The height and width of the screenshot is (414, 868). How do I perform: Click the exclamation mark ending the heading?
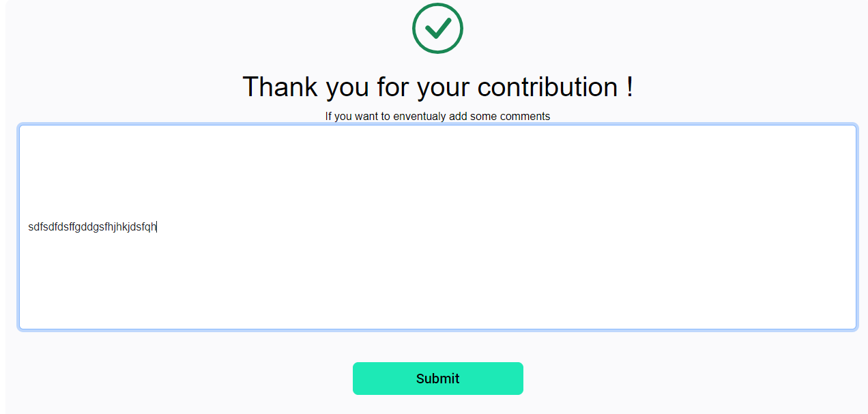click(x=628, y=87)
